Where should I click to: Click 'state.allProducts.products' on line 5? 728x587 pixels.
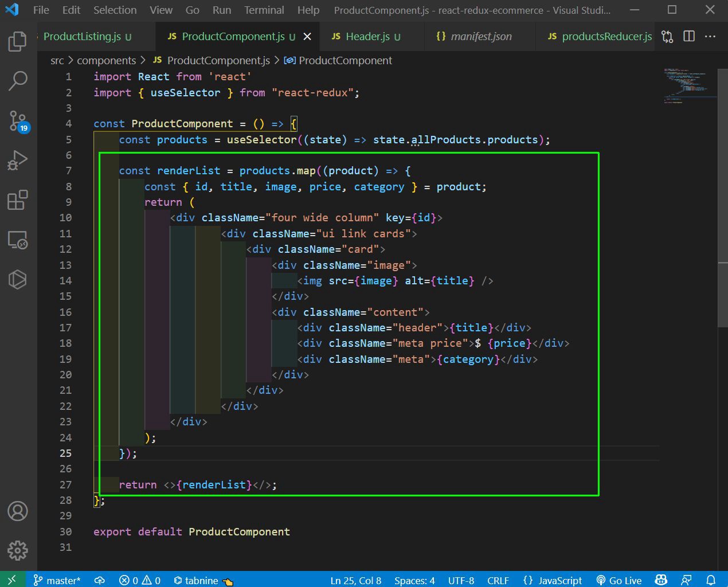coord(456,140)
